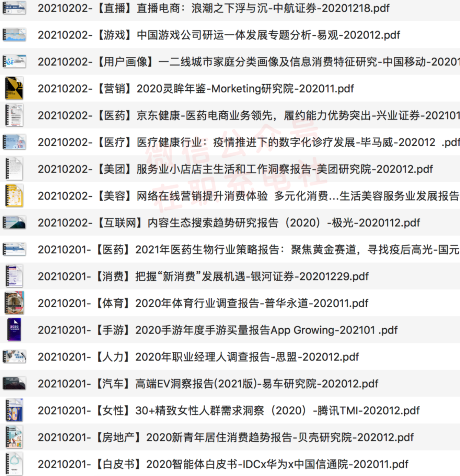Select file name 一二线城市家庭分类画像及信息消费特征研究
The height and width of the screenshot is (476, 460).
tap(249, 62)
